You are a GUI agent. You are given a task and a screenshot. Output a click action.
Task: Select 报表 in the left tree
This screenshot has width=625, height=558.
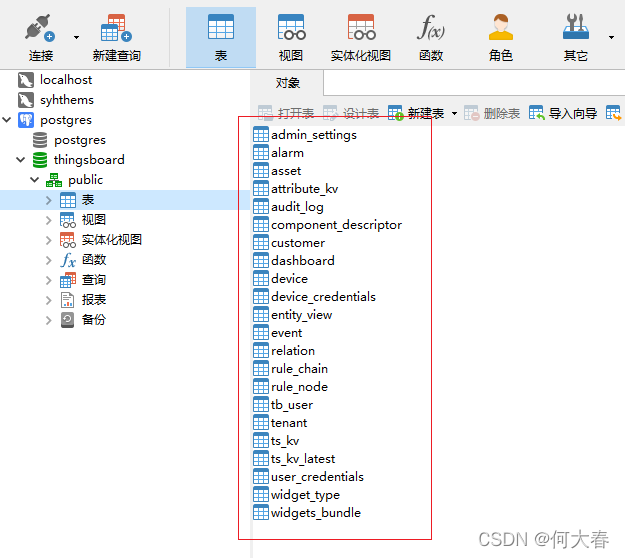(x=94, y=300)
